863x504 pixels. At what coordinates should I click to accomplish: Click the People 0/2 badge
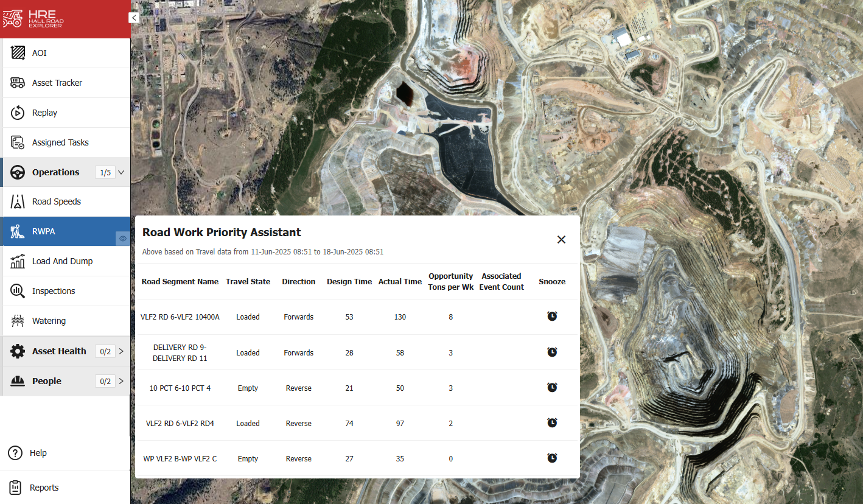coord(105,381)
